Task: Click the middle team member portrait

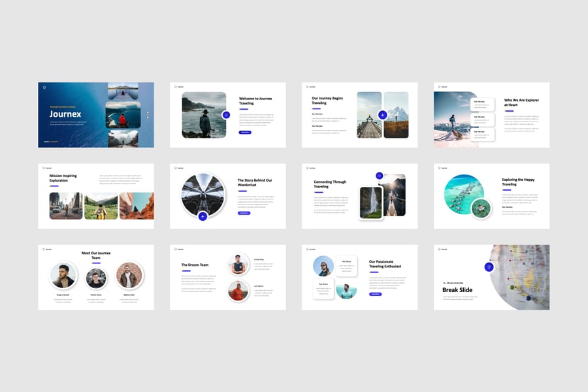Action: [96, 276]
